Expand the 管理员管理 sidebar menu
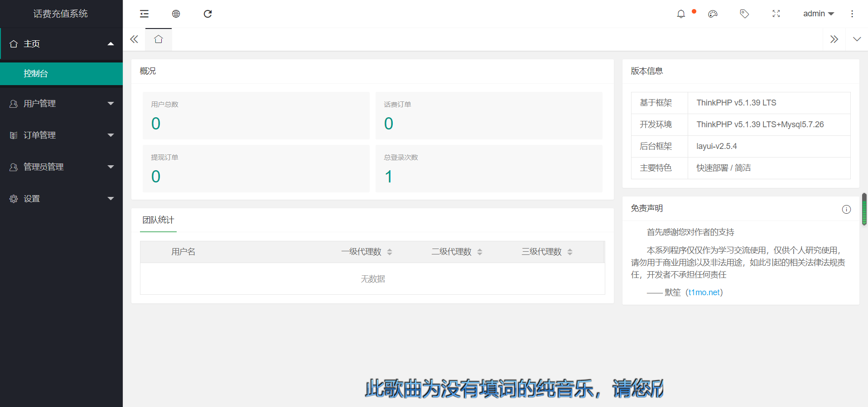Image resolution: width=868 pixels, height=407 pixels. (61, 167)
